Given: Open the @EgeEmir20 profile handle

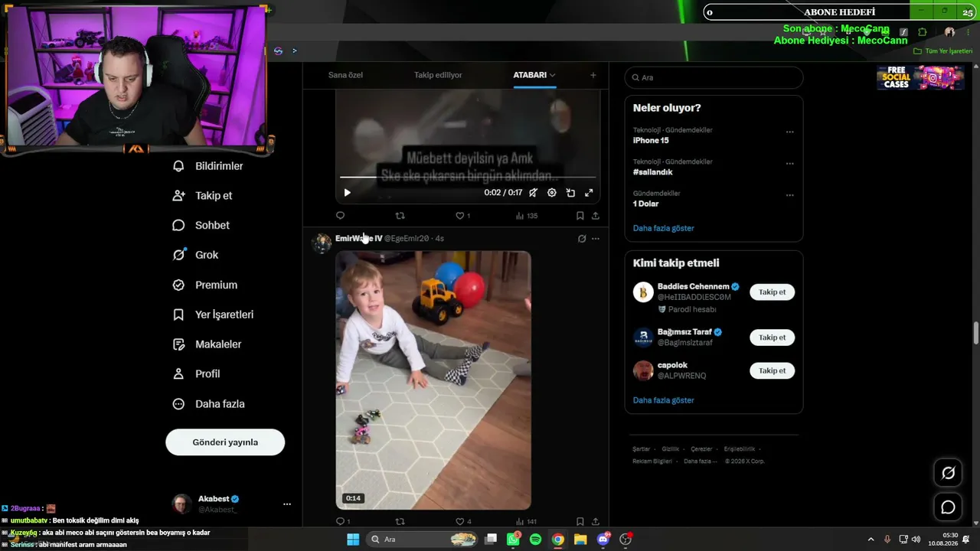Looking at the screenshot, I should (x=407, y=239).
